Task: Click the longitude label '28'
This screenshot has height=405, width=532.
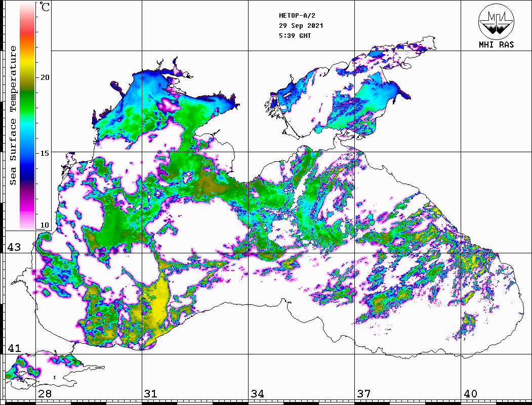Action: (45, 394)
